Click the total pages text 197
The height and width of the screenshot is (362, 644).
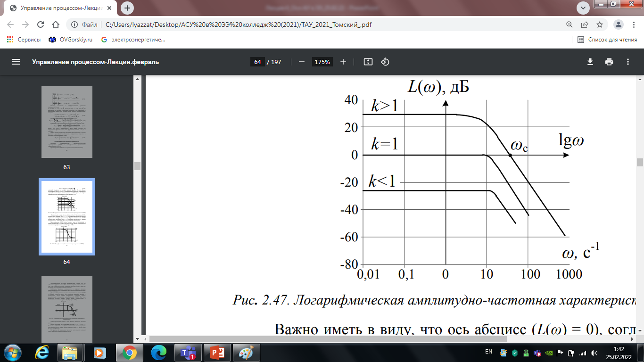276,62
